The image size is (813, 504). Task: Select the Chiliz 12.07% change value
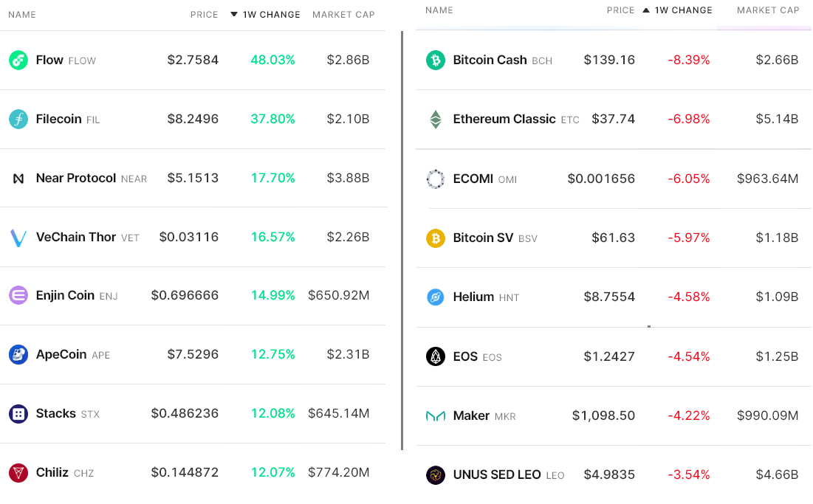coord(272,472)
